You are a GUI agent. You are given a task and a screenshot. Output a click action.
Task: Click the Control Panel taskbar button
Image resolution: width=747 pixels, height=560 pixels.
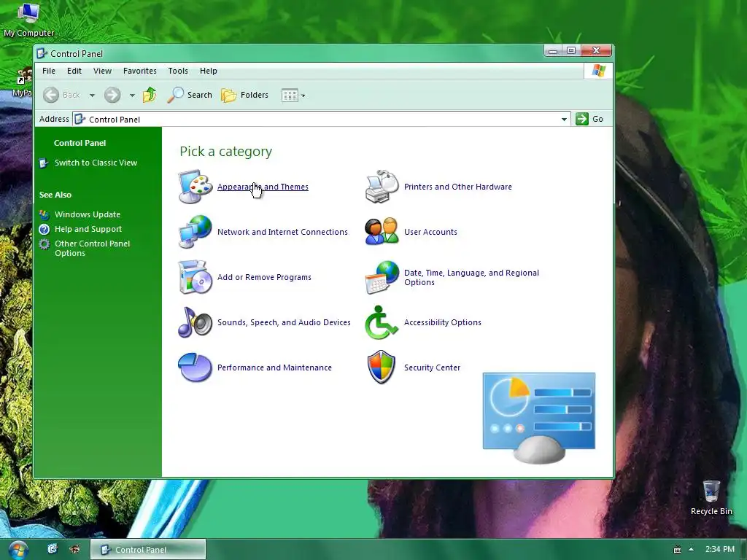coord(148,550)
